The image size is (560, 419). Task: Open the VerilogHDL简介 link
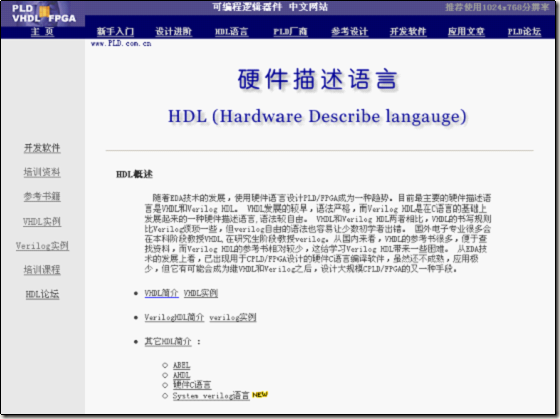click(174, 317)
